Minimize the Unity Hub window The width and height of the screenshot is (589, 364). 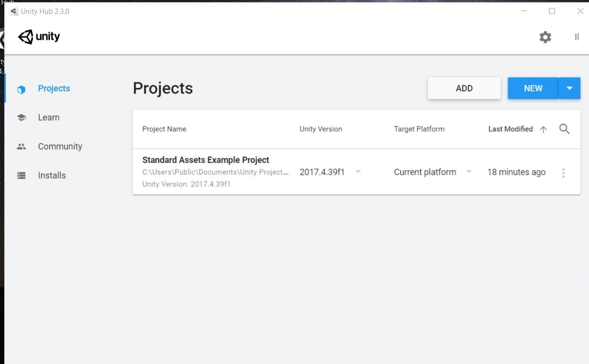point(524,11)
